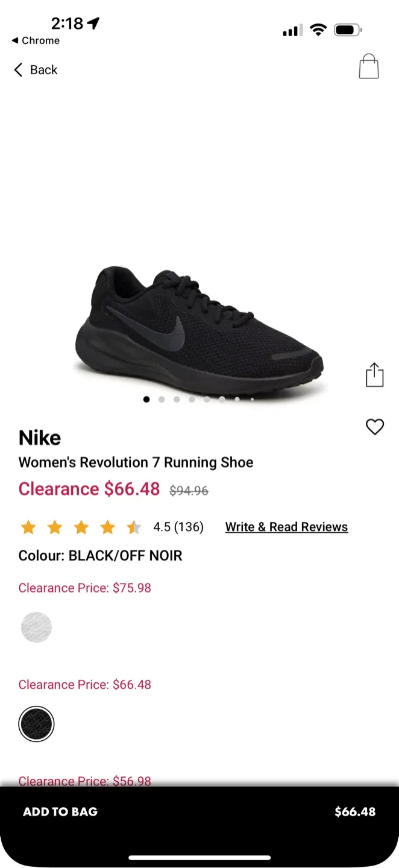The width and height of the screenshot is (399, 868).
Task: Tap the main shoe product photo
Action: coord(199,325)
